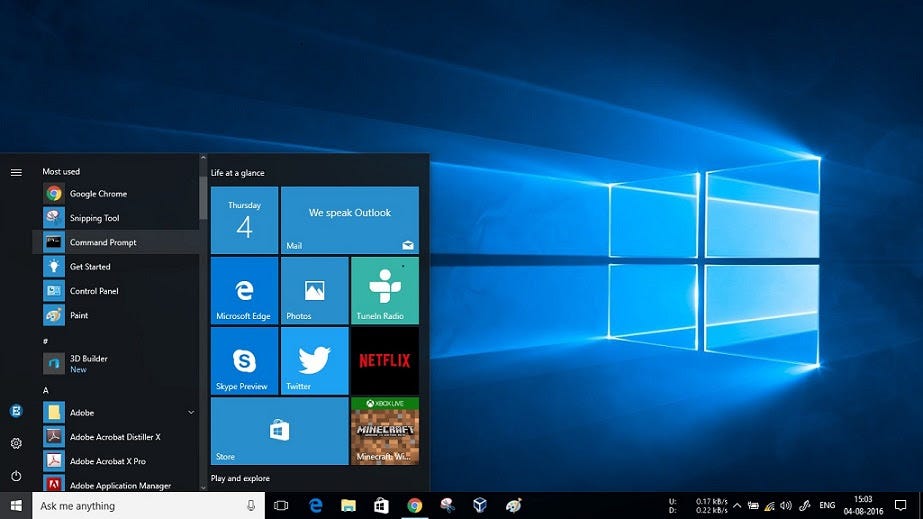Viewport: 923px width, 519px height.
Task: Click the Windows Start button
Action: pyautogui.click(x=16, y=506)
